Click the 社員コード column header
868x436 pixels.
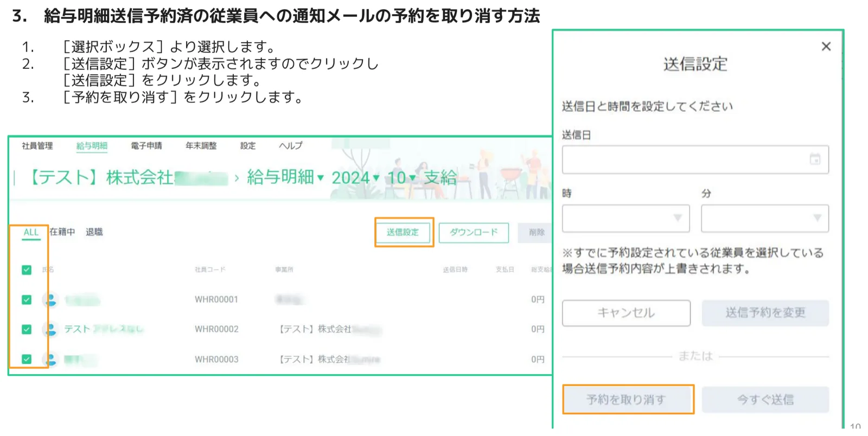210,270
